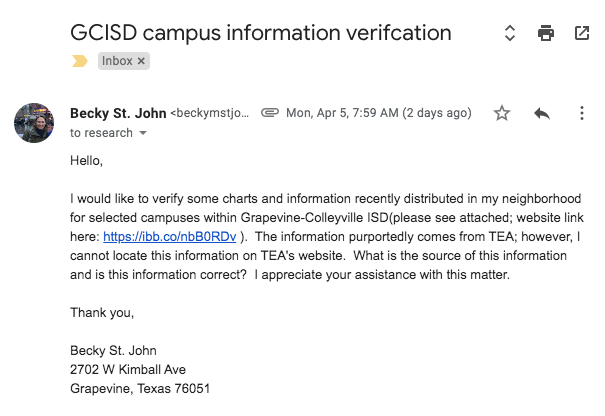Reply using the arrow icon
Image resolution: width=605 pixels, height=416 pixels.
click(542, 113)
